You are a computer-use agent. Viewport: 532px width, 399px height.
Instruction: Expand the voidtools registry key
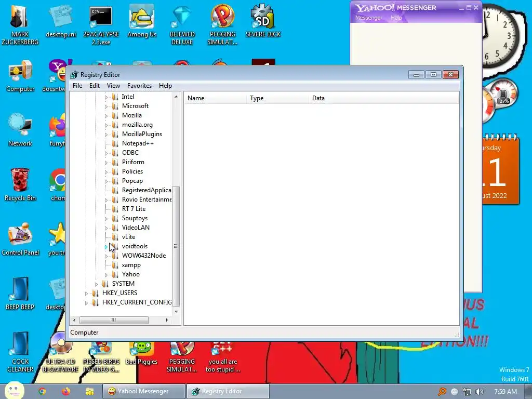(106, 247)
